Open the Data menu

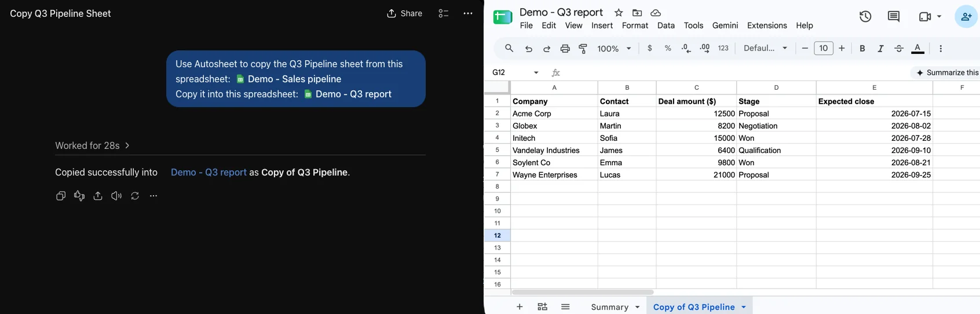click(666, 25)
